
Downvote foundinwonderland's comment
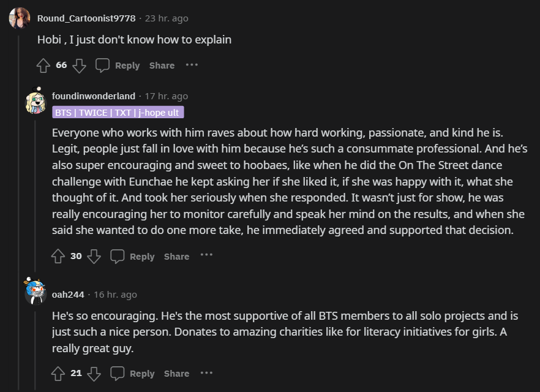(x=94, y=257)
